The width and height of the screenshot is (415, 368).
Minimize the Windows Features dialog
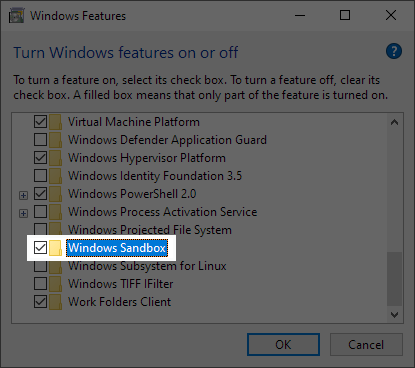click(300, 15)
